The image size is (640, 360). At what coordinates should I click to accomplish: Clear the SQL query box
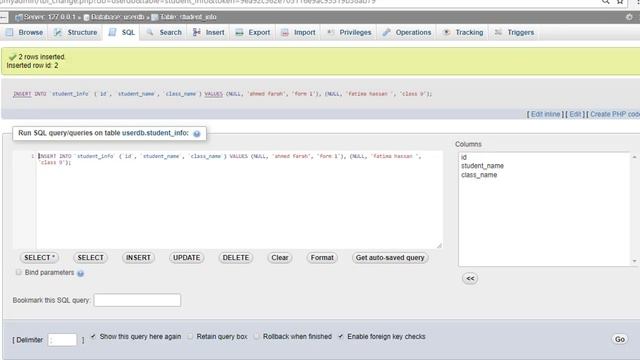280,258
